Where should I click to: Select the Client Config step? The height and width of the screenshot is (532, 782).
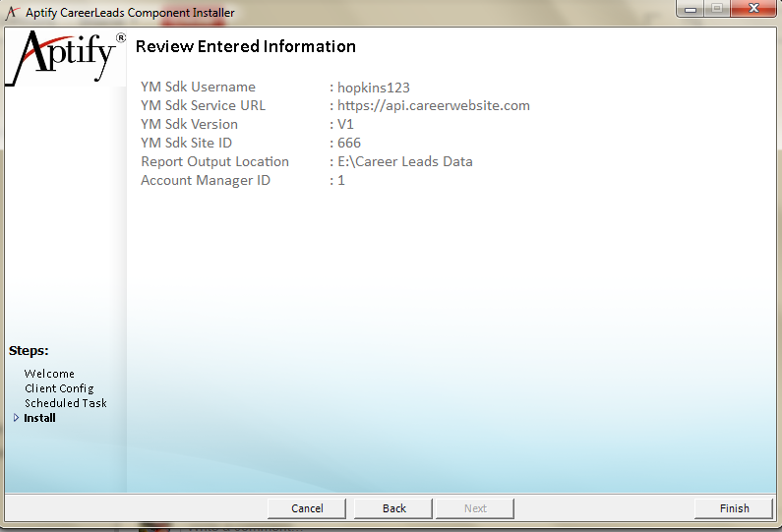59,388
